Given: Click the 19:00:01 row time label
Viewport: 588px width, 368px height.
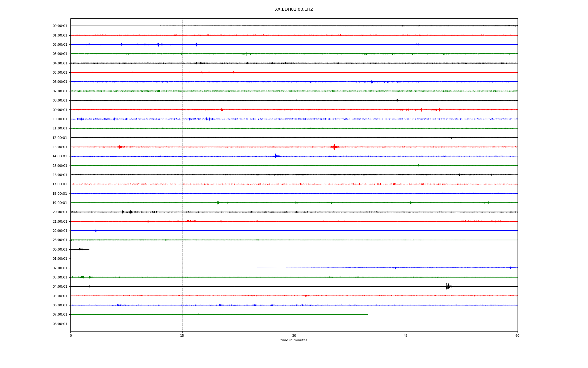Looking at the screenshot, I should (x=60, y=203).
